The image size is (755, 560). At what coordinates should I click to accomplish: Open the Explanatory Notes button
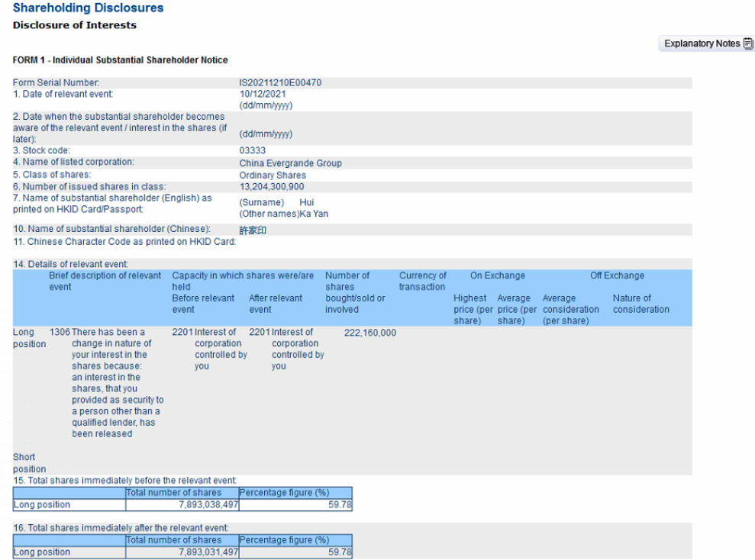pyautogui.click(x=706, y=43)
